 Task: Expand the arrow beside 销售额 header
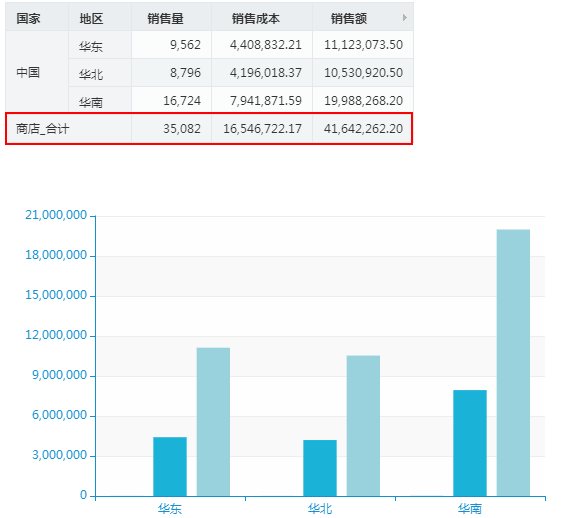pos(405,18)
